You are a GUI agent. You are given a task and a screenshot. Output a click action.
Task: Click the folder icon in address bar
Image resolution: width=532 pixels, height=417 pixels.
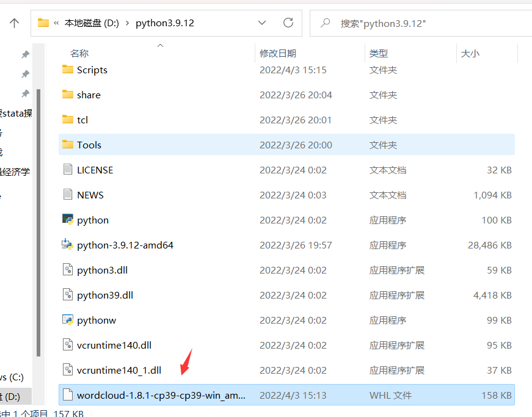pos(43,23)
